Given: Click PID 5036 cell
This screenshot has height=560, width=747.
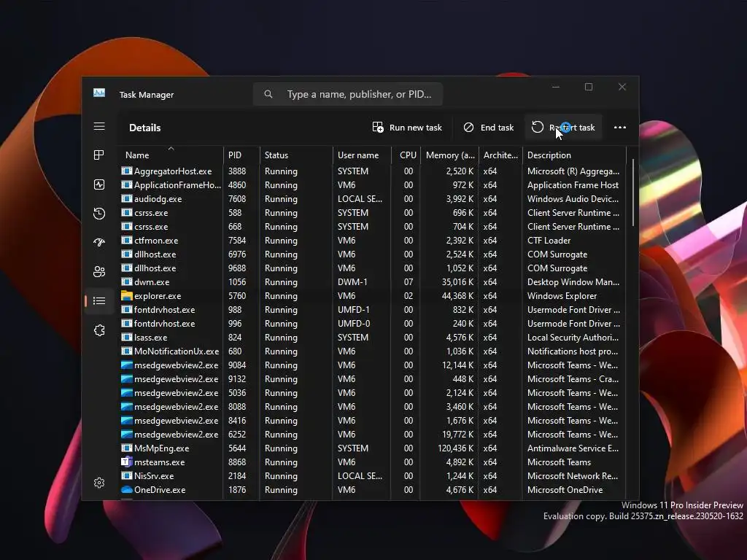Looking at the screenshot, I should click(237, 393).
